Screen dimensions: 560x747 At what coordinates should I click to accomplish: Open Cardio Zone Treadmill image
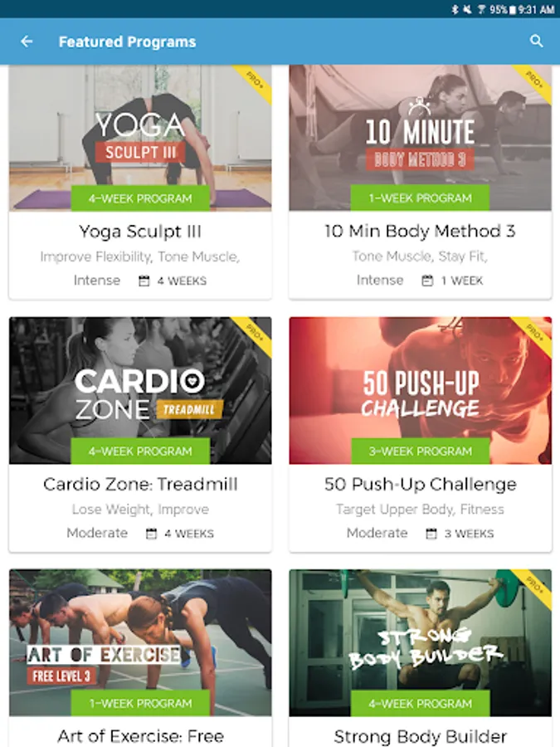[140, 390]
